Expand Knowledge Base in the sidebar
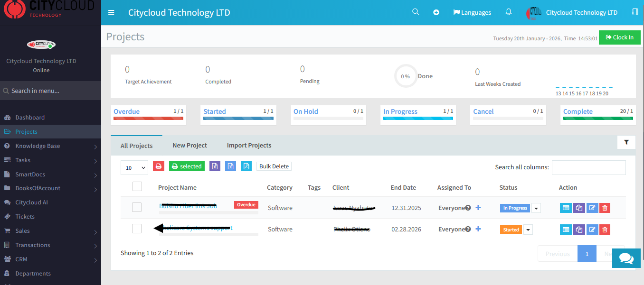This screenshot has height=285, width=644. (x=50, y=146)
